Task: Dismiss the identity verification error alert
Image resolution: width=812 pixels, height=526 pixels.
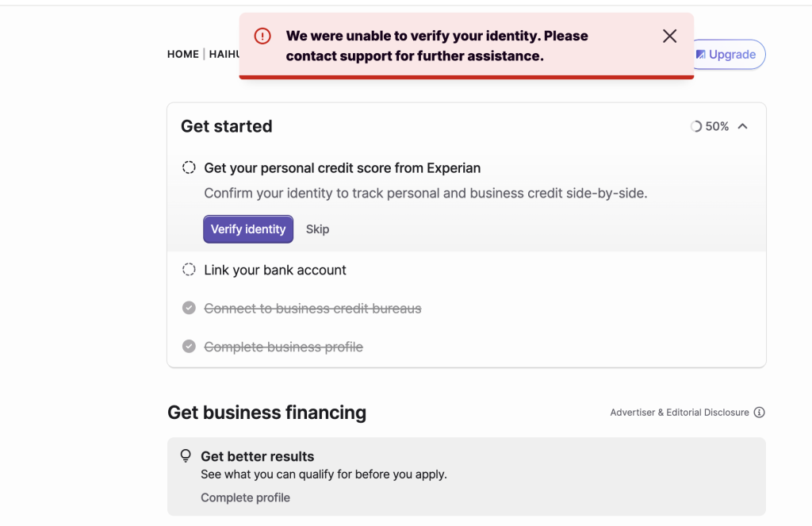Action: point(669,36)
